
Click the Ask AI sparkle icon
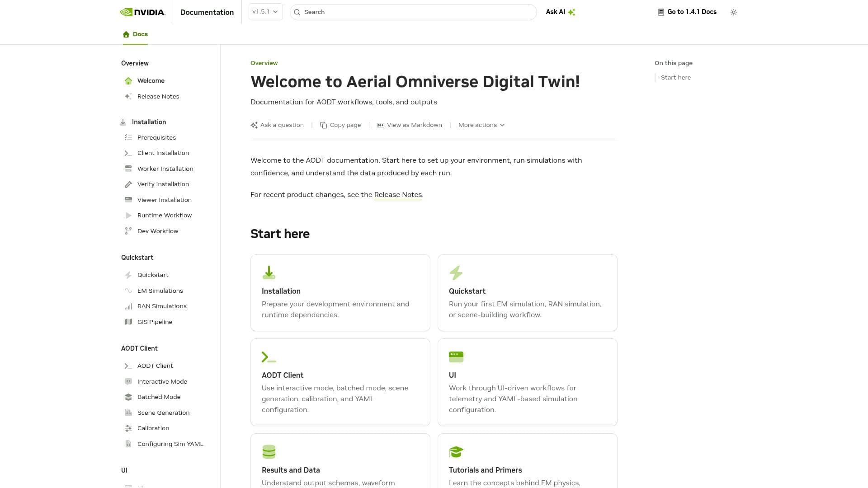(571, 12)
